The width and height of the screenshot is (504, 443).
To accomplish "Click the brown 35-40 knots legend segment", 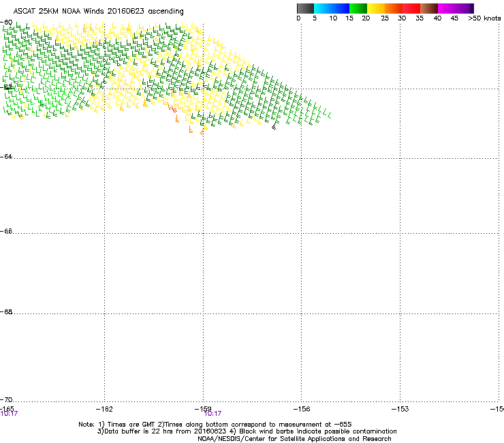I will [x=429, y=8].
